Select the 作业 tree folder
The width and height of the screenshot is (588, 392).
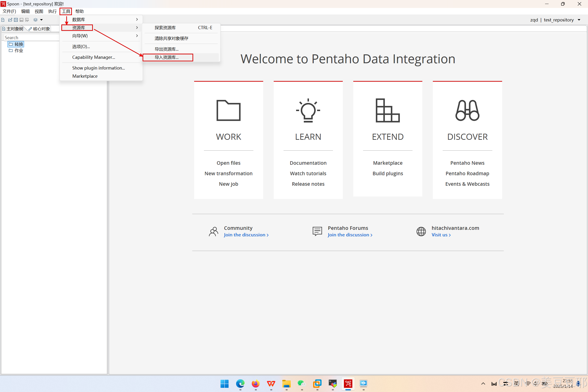tap(18, 50)
